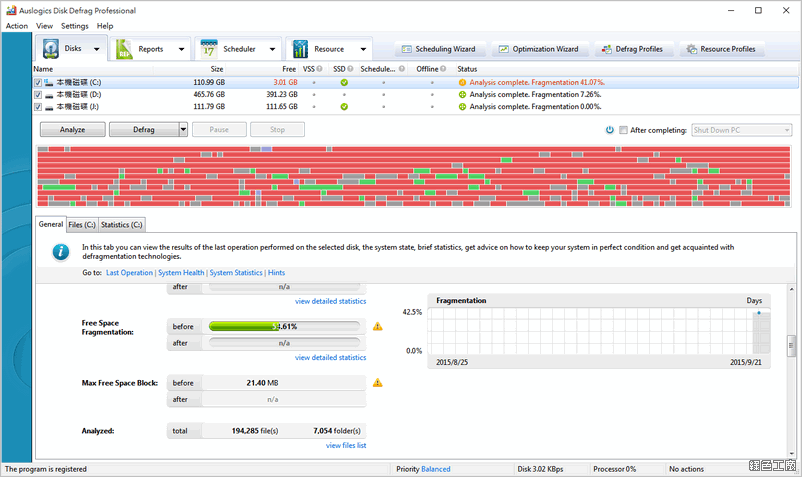
Task: Click the Offline column help icon
Action: [443, 69]
